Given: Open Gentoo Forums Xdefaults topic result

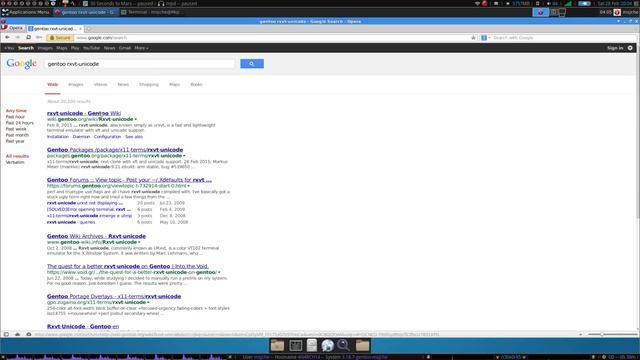Looking at the screenshot, I should point(129,180).
